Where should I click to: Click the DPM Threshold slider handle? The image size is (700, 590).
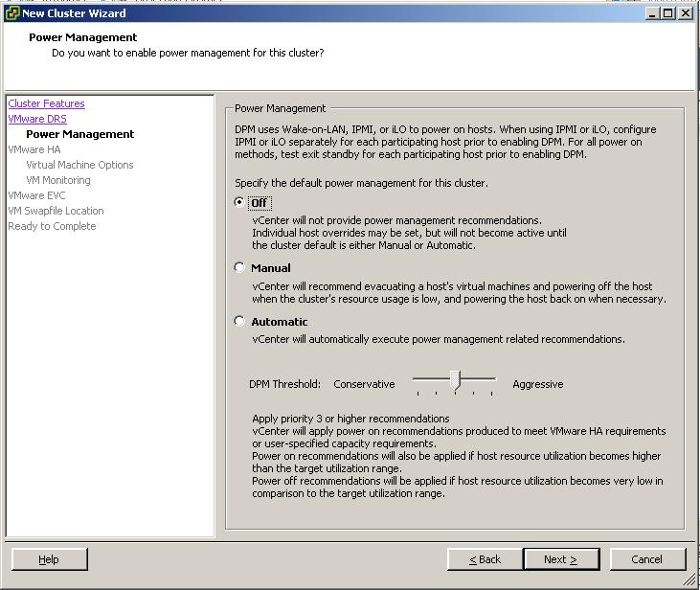point(455,381)
